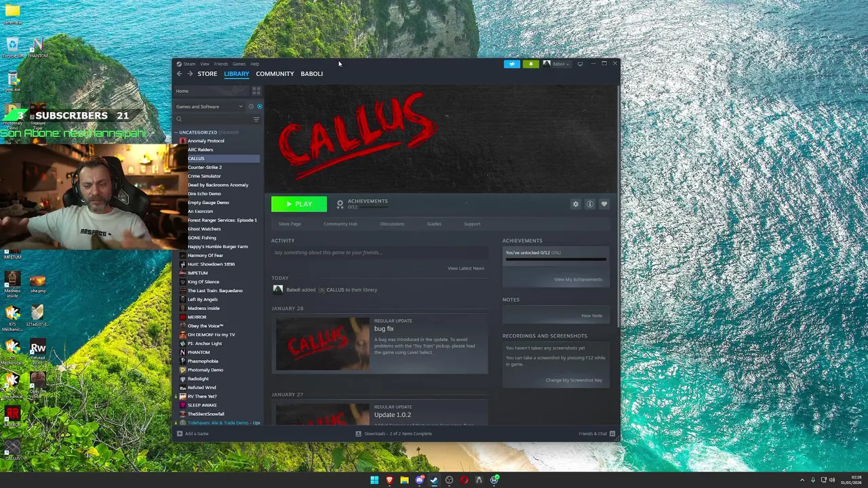Open the Steam menu

click(189, 64)
